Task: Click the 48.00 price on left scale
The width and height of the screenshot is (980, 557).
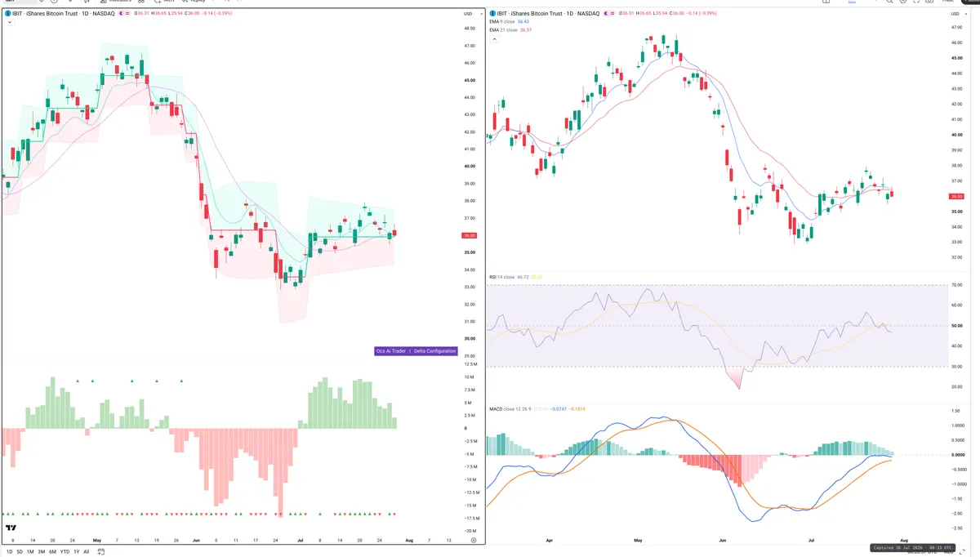Action: 470,29
